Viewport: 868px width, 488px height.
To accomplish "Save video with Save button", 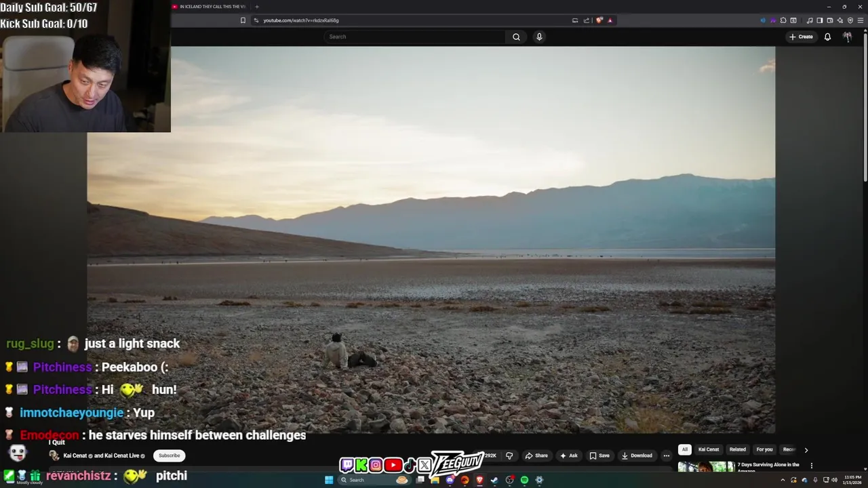I will click(599, 455).
